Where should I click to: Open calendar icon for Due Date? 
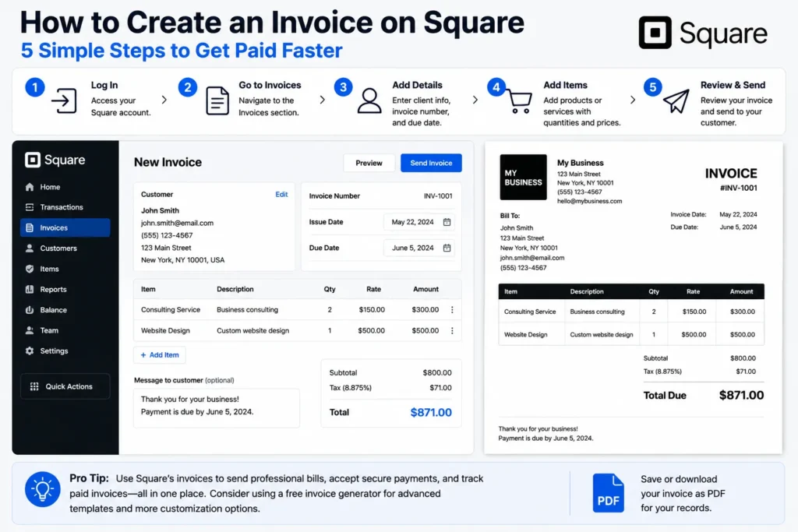447,248
